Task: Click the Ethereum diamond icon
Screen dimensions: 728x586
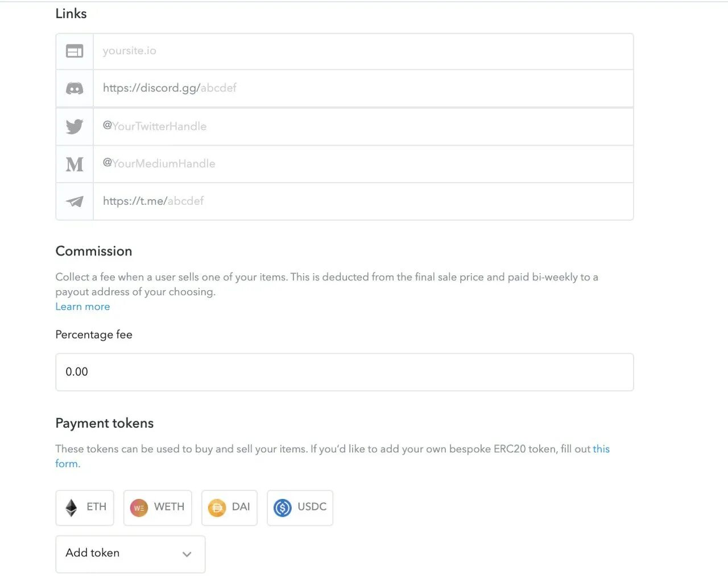Action: click(x=71, y=507)
